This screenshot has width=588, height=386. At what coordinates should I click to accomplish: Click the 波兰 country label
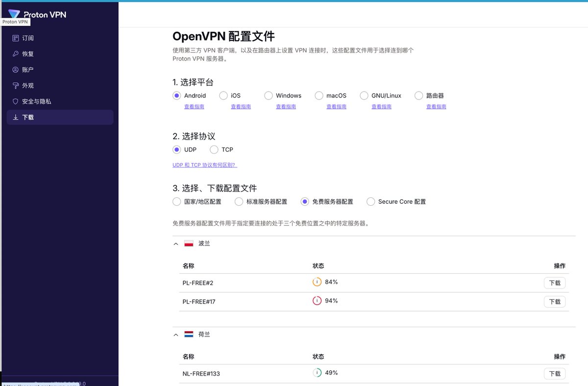tap(204, 243)
